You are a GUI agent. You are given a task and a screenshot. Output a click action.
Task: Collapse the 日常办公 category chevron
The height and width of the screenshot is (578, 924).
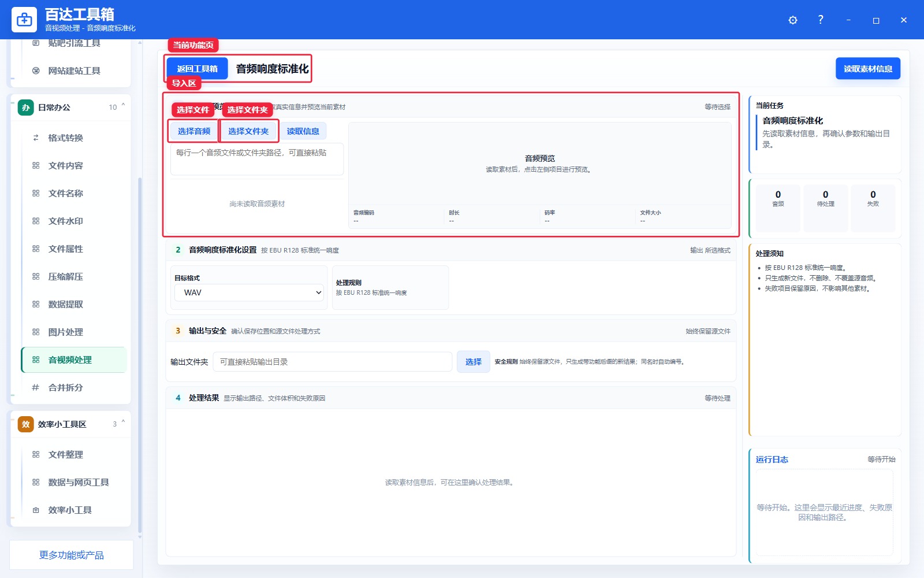123,106
